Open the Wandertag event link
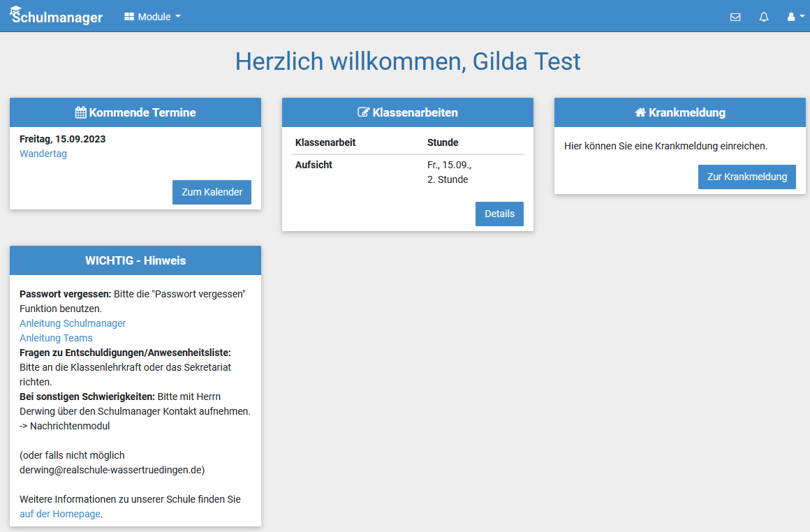The image size is (810, 532). 43,154
